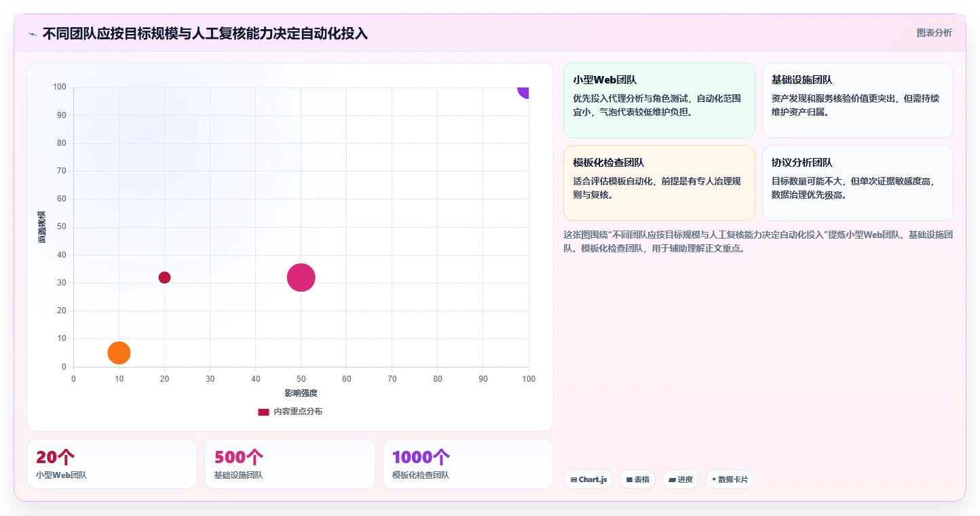Click the icon in the 进度 tag
Viewport: 980px width, 516px height.
tap(672, 479)
